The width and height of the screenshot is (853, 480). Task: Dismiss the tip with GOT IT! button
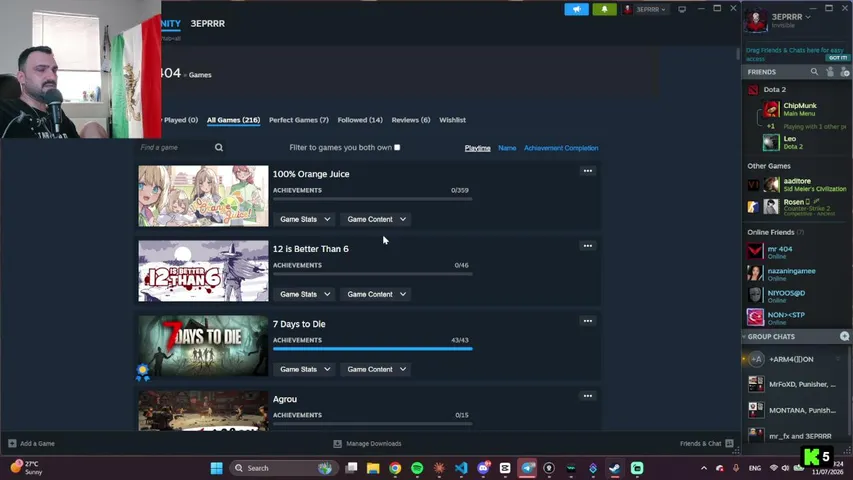pyautogui.click(x=838, y=58)
